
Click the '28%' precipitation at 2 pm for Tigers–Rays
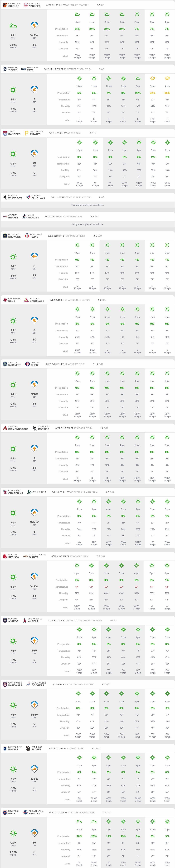pos(138,93)
